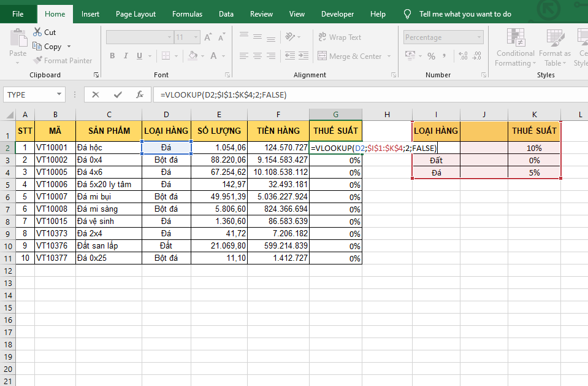The height and width of the screenshot is (386, 588).
Task: Click the Font Color letter A swatch
Action: (x=214, y=56)
